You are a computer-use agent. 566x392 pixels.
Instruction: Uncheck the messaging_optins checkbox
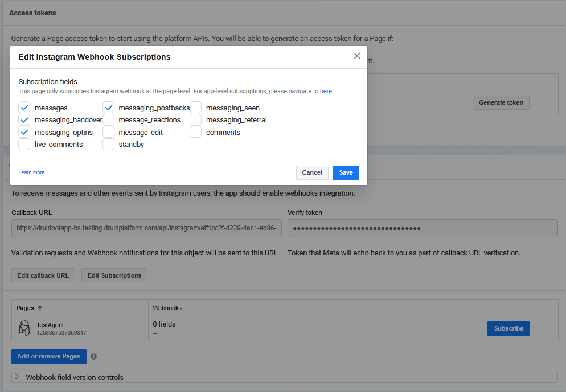click(x=24, y=132)
